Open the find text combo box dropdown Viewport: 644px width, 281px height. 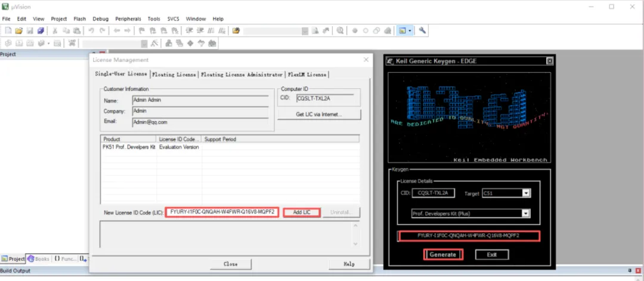point(305,31)
